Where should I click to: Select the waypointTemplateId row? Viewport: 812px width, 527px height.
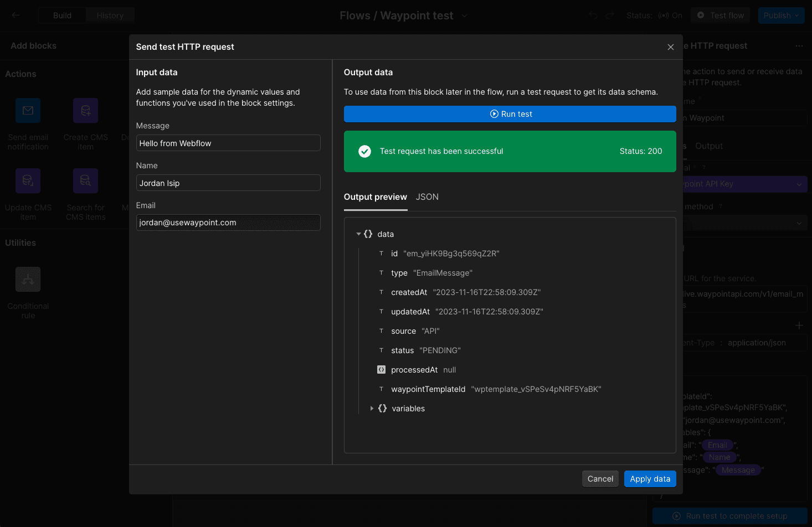point(490,389)
